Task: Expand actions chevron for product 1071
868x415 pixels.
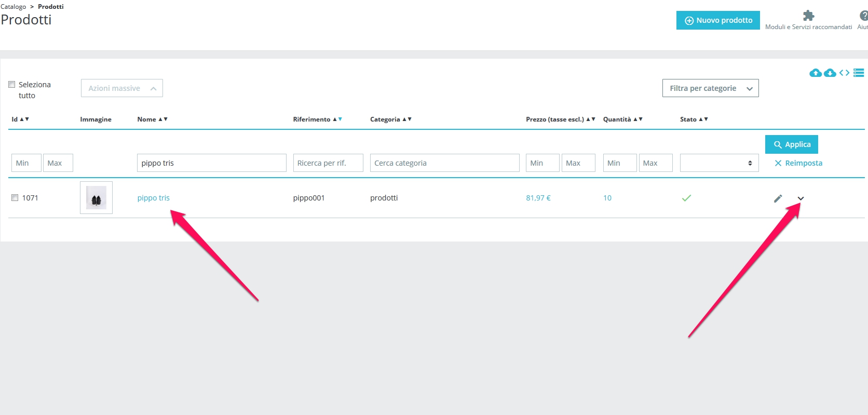Action: click(x=801, y=198)
